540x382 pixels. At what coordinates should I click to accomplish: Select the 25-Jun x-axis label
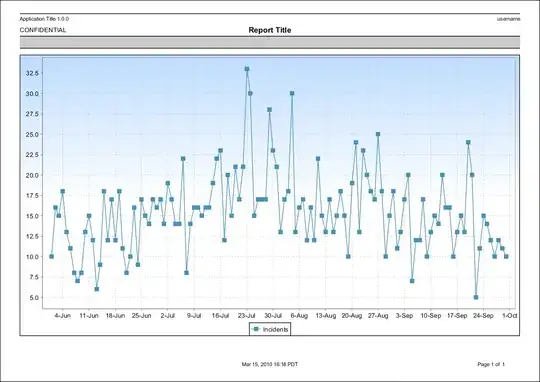141,316
